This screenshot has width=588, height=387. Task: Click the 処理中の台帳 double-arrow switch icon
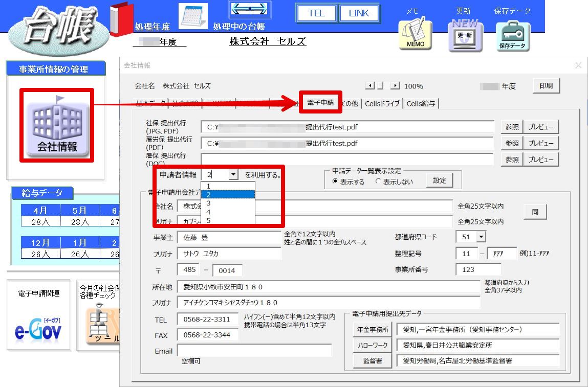click(x=249, y=9)
